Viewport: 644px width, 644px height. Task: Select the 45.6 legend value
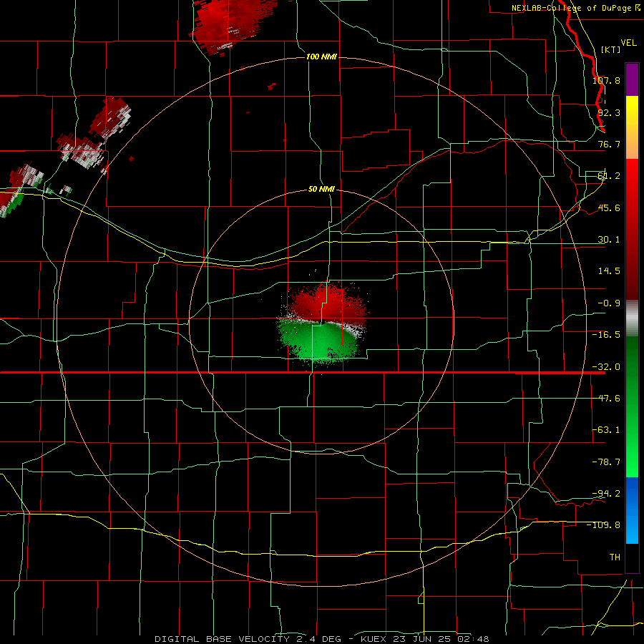coord(609,208)
